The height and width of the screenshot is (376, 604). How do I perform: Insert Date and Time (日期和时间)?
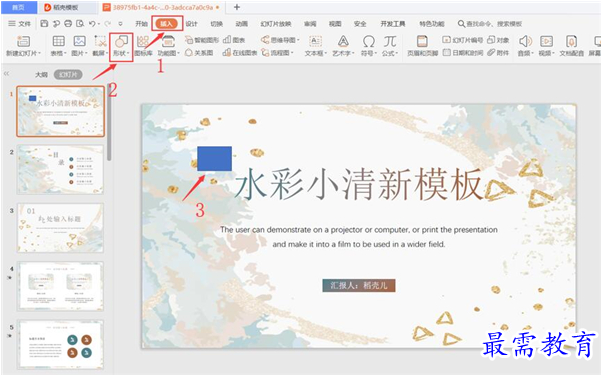point(462,53)
